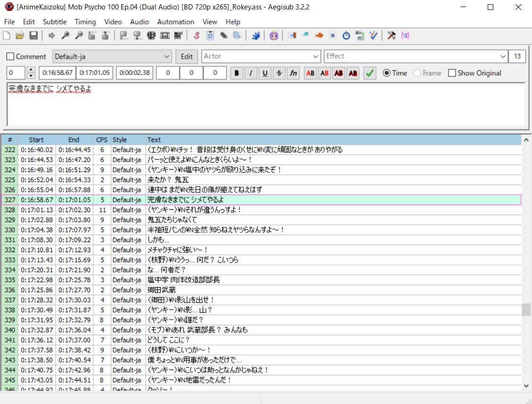This screenshot has width=532, height=404.
Task: Decrease layer number with down stepper arrow
Action: (31, 76)
